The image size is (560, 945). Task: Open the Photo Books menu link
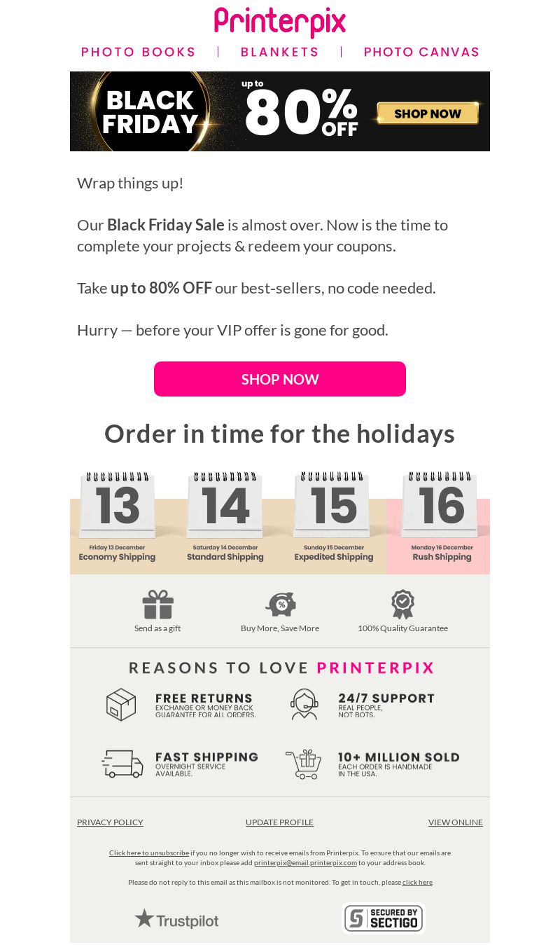139,52
